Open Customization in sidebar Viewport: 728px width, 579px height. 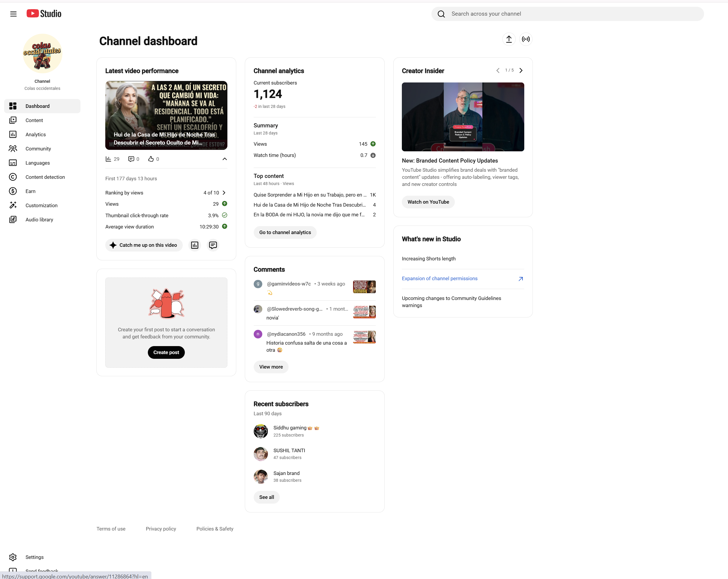(42, 205)
